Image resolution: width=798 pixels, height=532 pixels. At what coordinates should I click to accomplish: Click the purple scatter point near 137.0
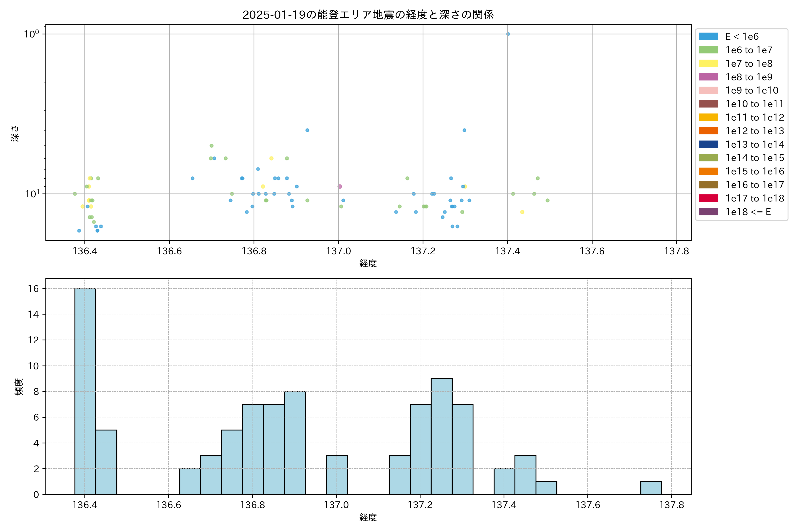[340, 187]
